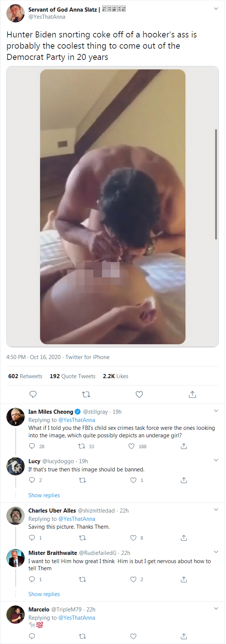This screenshot has height=644, width=226.
Task: Reply to Ian Miles Cheong's comment
Action: point(32,446)
